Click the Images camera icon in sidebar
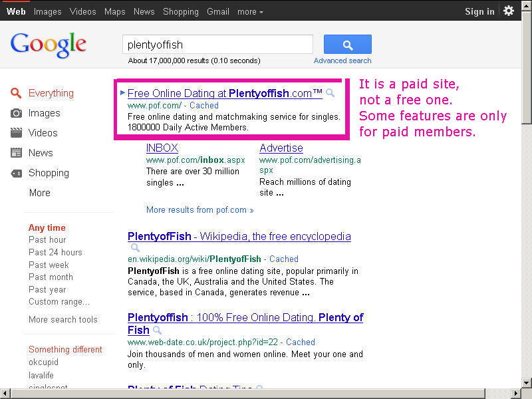532x399 pixels. pos(16,113)
